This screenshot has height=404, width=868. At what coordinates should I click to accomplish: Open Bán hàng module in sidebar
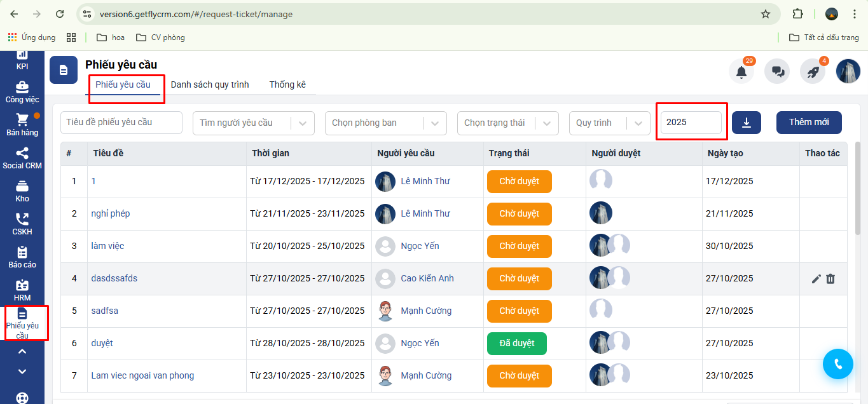point(22,125)
